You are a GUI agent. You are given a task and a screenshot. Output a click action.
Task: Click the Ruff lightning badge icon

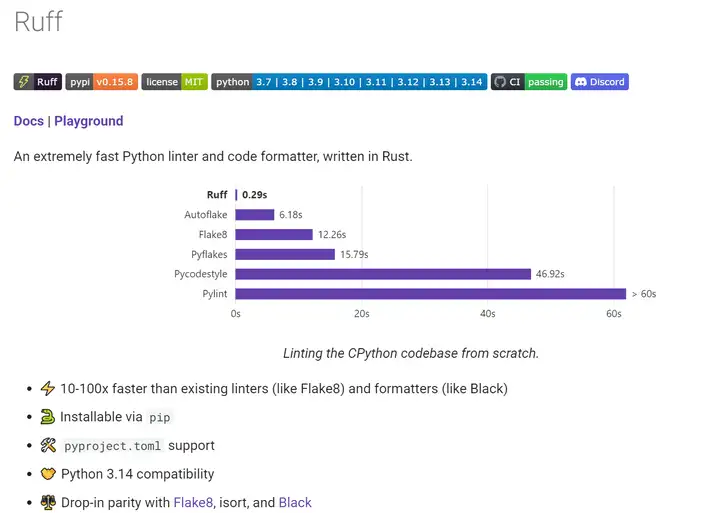pyautogui.click(x=24, y=82)
